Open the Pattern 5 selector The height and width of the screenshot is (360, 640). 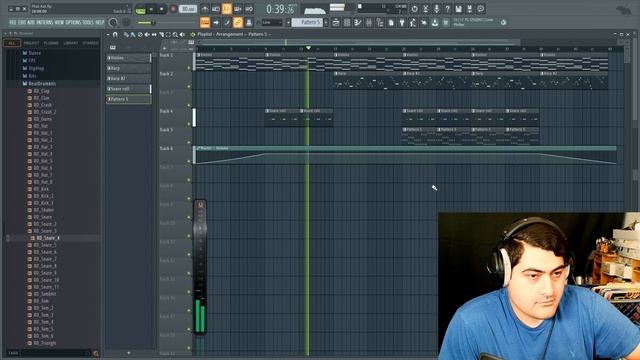pos(307,22)
